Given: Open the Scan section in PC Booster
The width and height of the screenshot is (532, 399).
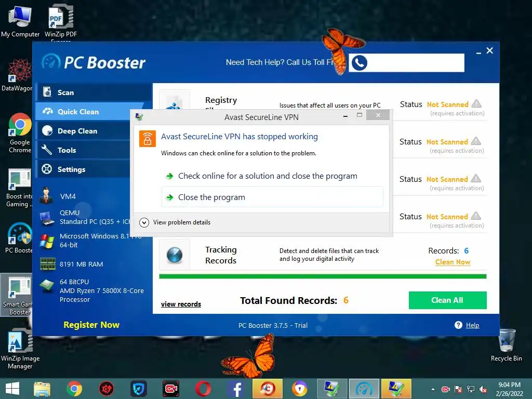Looking at the screenshot, I should pos(94,92).
